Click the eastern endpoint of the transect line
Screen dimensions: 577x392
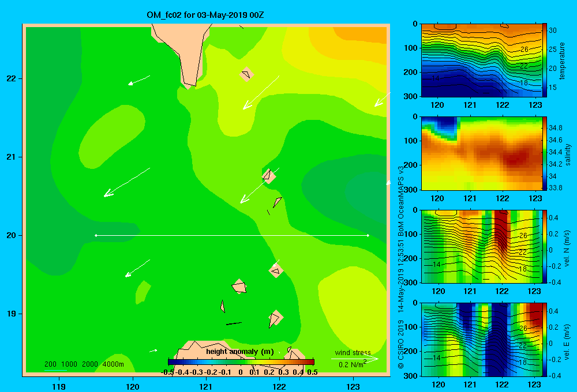(x=368, y=235)
